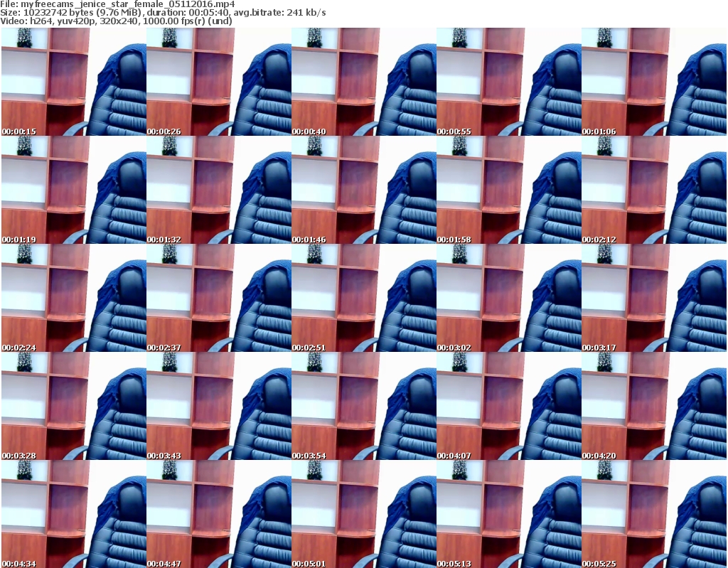Open the frame at 00:00:40
The image size is (728, 568).
[363, 82]
